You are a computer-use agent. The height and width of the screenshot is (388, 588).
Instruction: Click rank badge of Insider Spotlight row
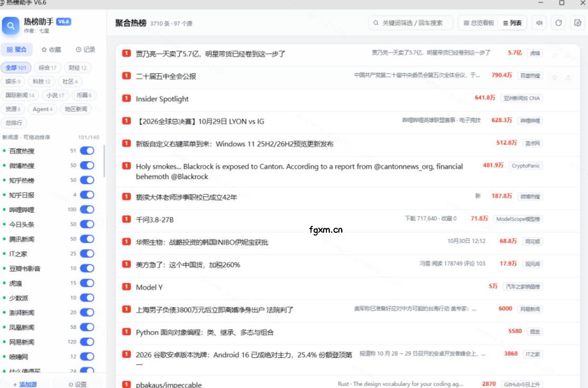127,98
